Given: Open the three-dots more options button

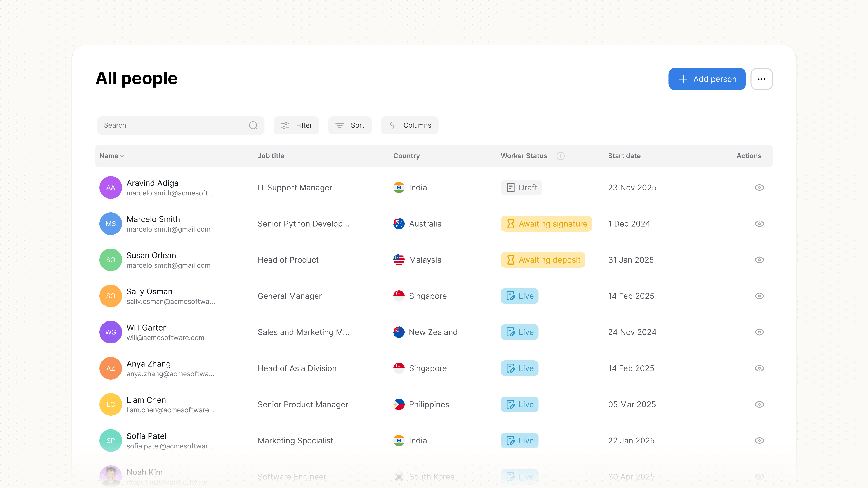Looking at the screenshot, I should coord(762,79).
